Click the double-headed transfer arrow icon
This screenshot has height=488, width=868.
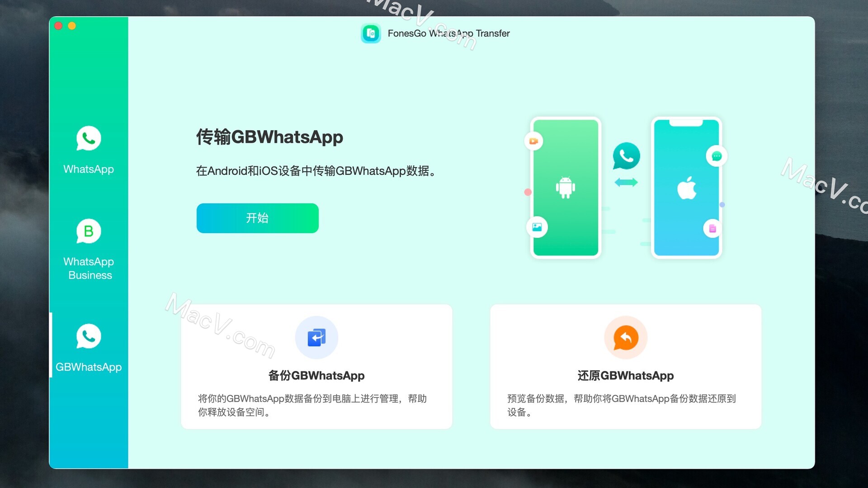(x=626, y=183)
